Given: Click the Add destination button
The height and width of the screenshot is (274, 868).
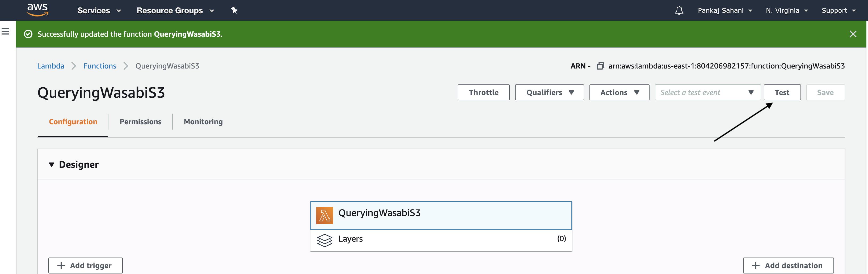Looking at the screenshot, I should (788, 266).
